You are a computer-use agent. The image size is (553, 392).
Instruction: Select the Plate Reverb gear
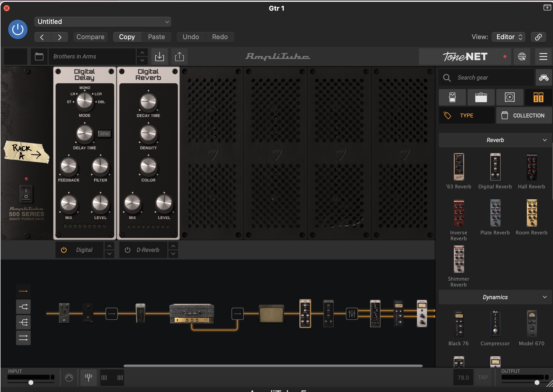(495, 218)
